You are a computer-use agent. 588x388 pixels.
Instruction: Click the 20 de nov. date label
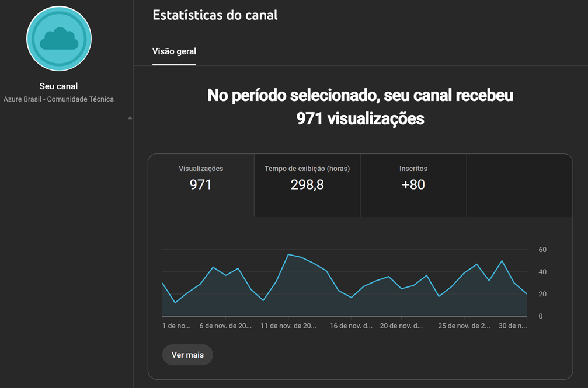(402, 326)
